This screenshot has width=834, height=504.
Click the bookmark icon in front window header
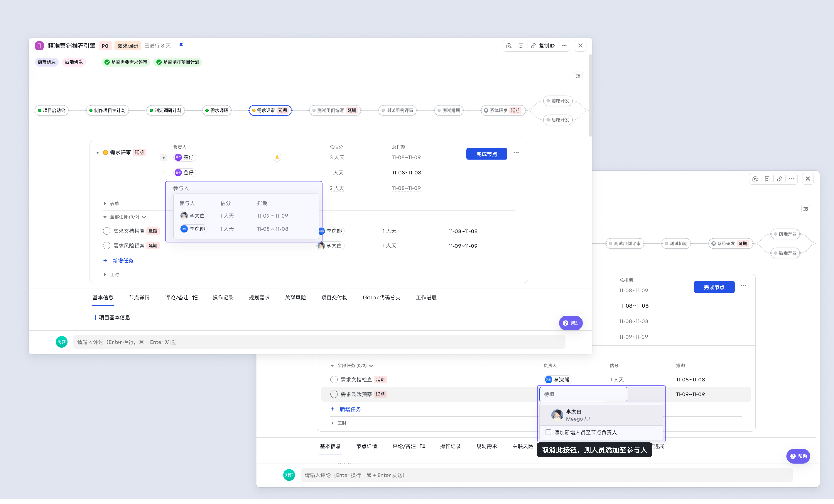(521, 46)
